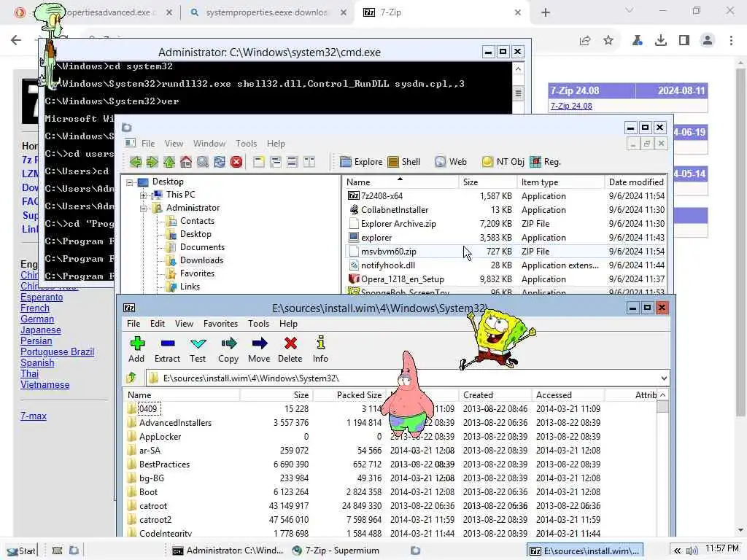Open the Portuguese Brazil language link
The height and width of the screenshot is (560, 747).
click(57, 352)
